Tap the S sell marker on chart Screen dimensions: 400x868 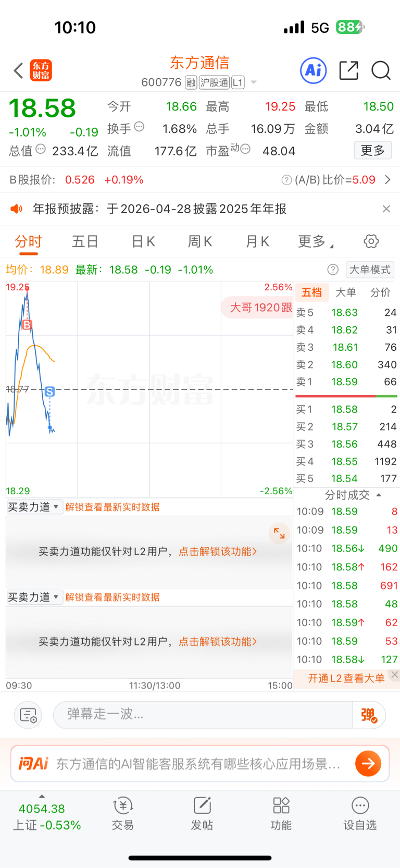49,392
